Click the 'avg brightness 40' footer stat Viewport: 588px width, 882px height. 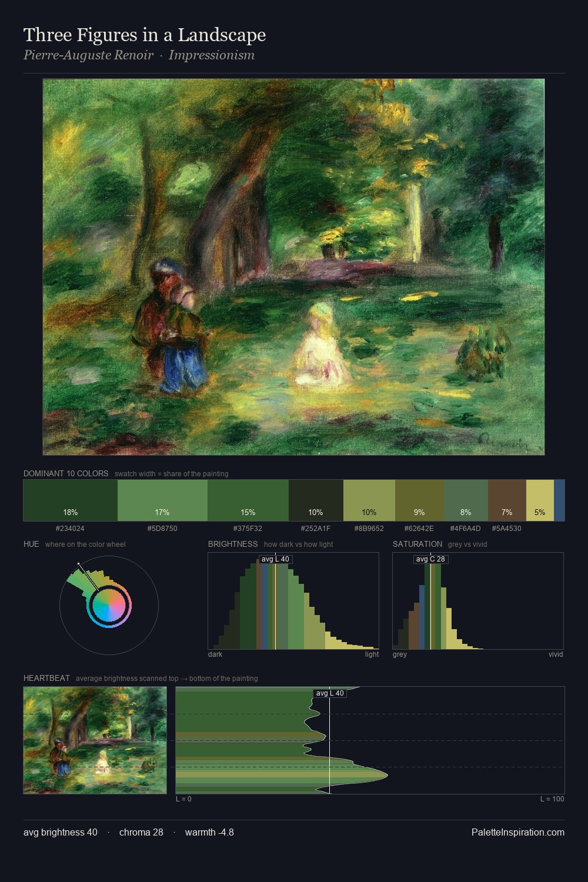click(61, 833)
